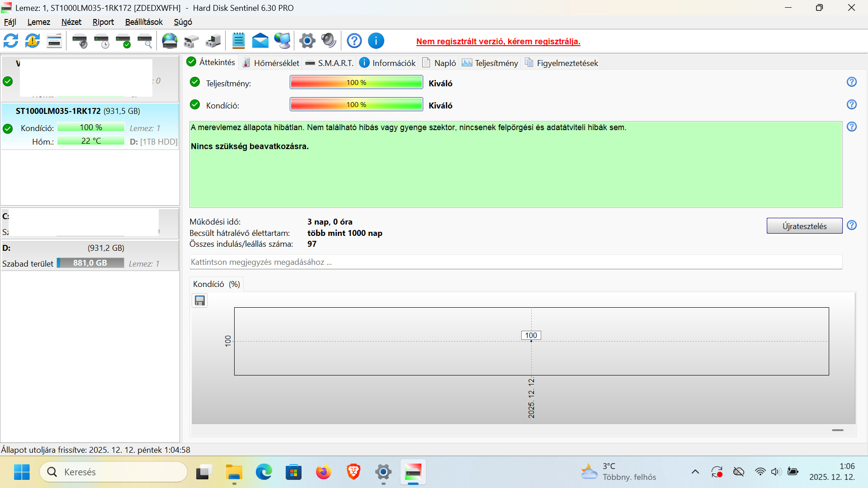Image resolution: width=868 pixels, height=488 pixels.
Task: Save the Kondíció graph with floppy icon
Action: point(199,300)
